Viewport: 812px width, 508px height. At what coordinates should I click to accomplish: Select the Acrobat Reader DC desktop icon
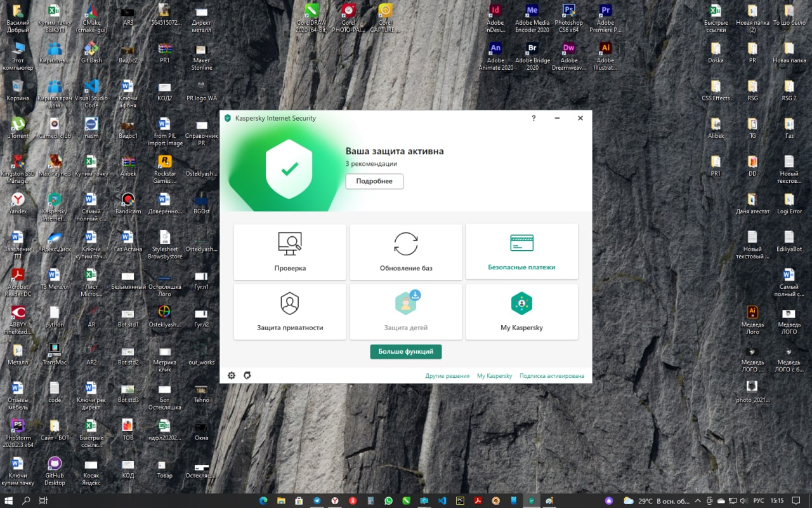point(18,282)
